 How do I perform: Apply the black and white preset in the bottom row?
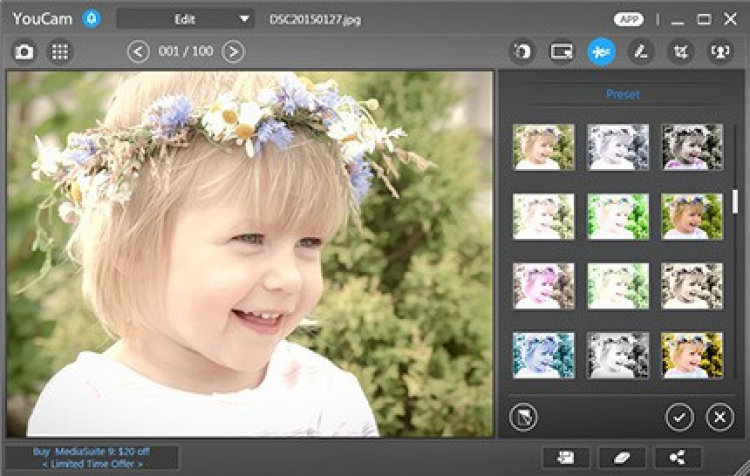click(618, 355)
